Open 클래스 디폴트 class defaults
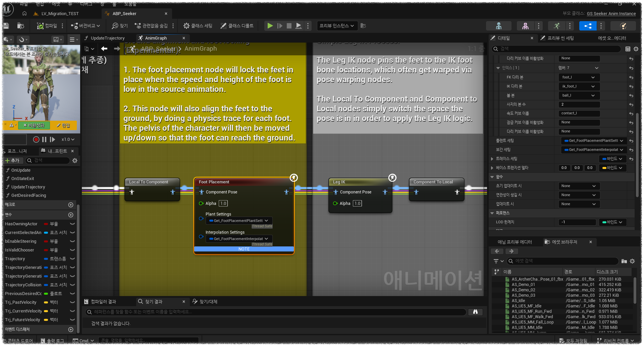The image size is (644, 346). point(237,26)
